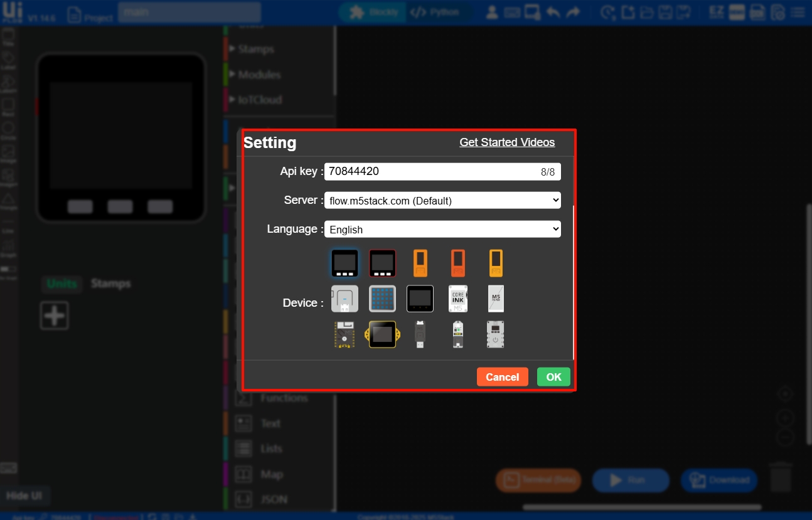Open the Terminal (Beta) button
This screenshot has width=812, height=520.
pos(538,480)
